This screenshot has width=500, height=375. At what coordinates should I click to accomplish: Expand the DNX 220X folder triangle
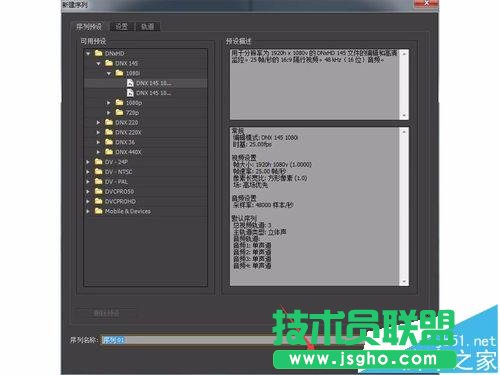click(98, 132)
